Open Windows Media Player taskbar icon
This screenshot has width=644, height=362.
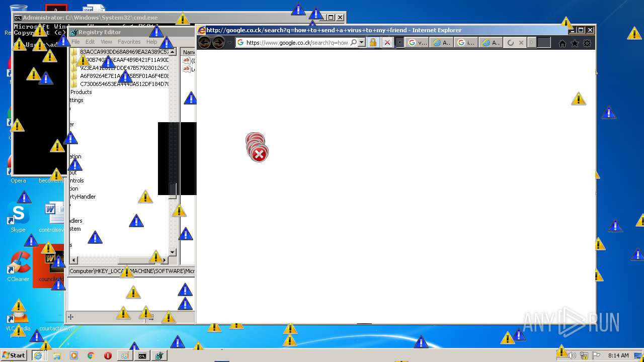[74, 355]
